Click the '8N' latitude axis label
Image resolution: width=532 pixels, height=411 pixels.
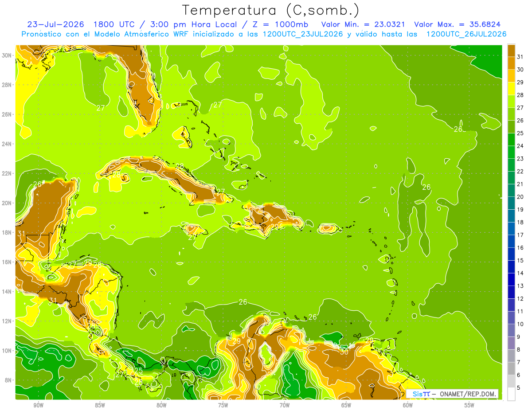8,380
